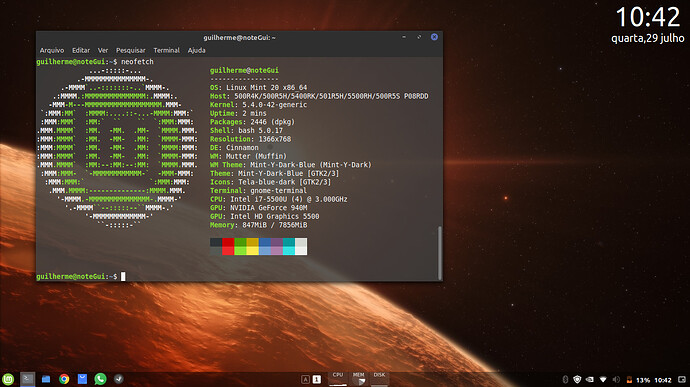Click the red color block in neofetch
690x387 pixels.
click(228, 246)
